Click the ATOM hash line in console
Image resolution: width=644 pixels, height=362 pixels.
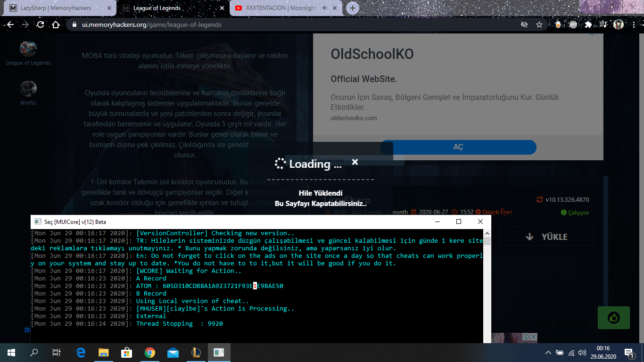[210, 286]
